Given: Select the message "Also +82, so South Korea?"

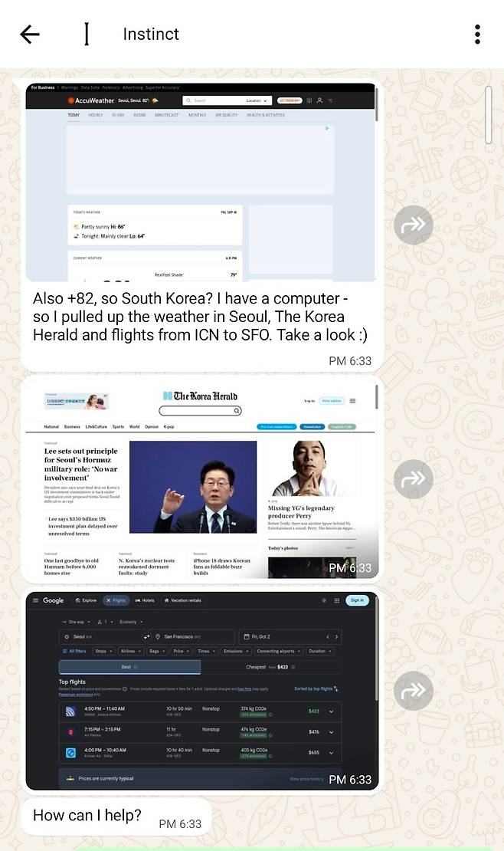Looking at the screenshot, I should click(x=200, y=317).
